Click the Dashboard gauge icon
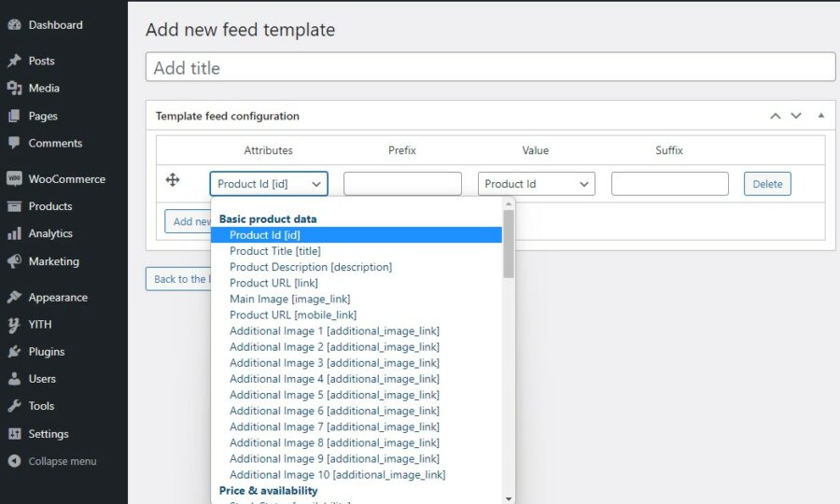The image size is (840, 504). point(14,24)
